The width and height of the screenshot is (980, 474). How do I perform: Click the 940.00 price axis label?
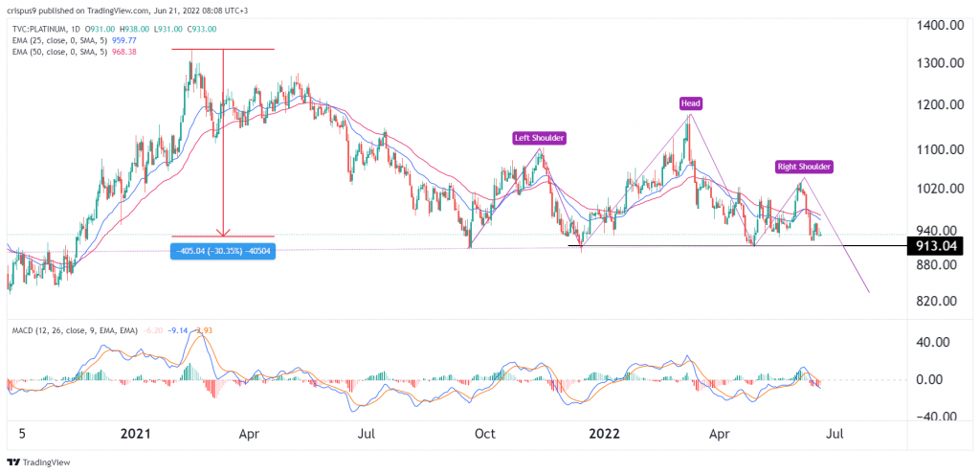pos(937,230)
